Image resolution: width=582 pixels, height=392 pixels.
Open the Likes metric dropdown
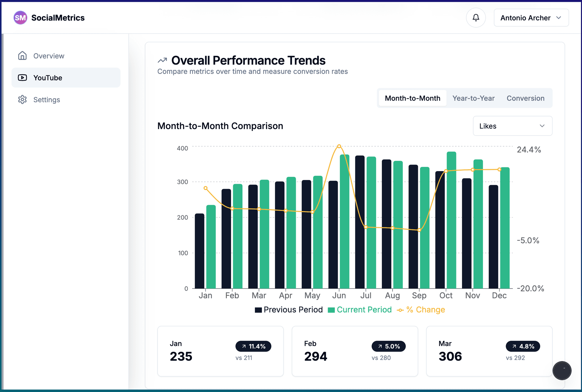pos(512,126)
